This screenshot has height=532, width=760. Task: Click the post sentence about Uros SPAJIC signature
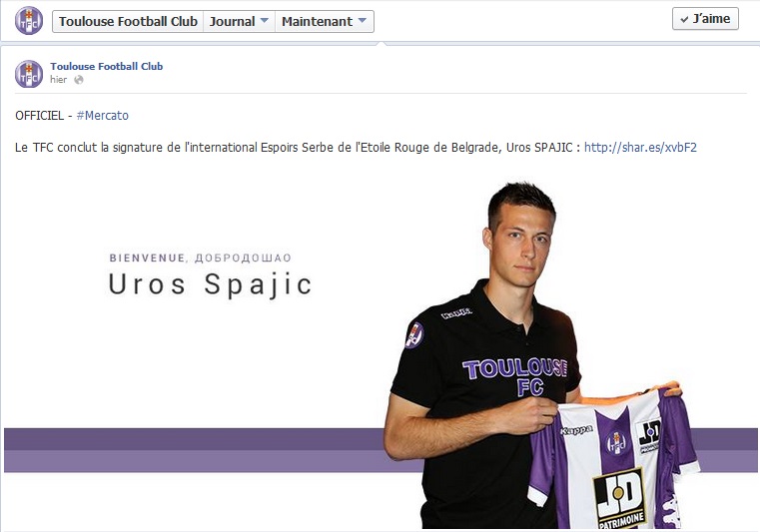tap(298, 148)
